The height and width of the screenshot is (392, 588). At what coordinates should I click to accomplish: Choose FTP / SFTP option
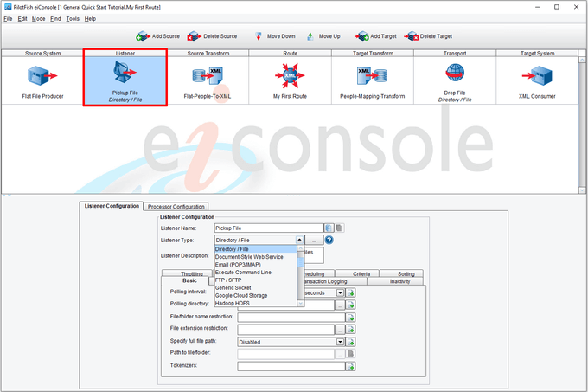point(256,280)
